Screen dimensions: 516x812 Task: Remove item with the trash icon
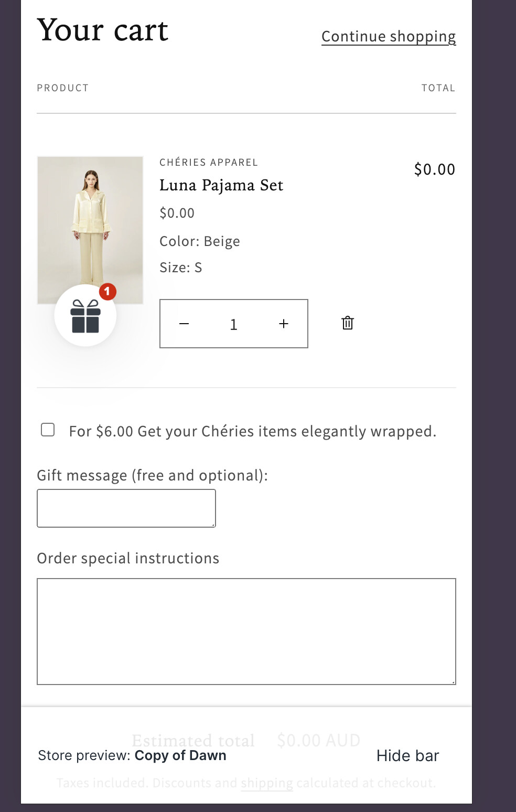(348, 323)
